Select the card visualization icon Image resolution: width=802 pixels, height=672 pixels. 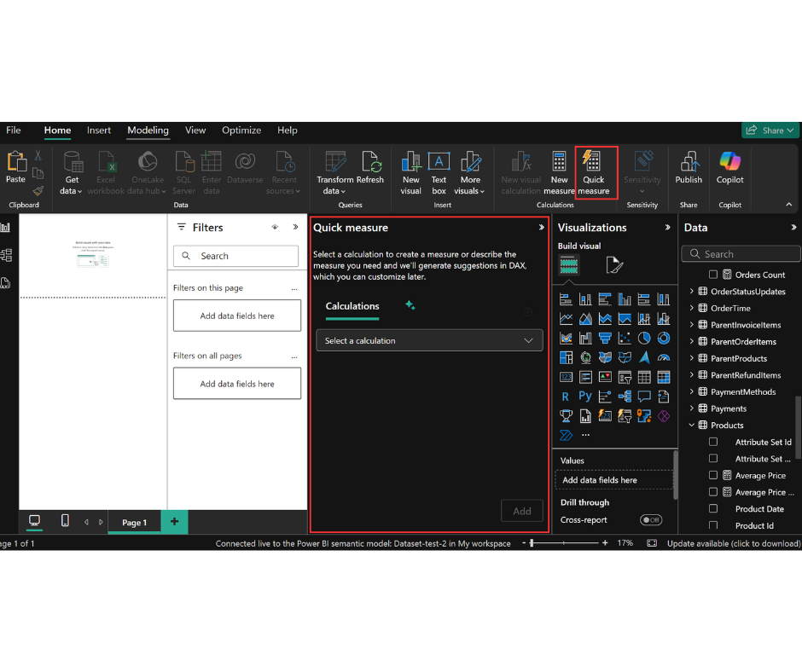[x=566, y=377]
